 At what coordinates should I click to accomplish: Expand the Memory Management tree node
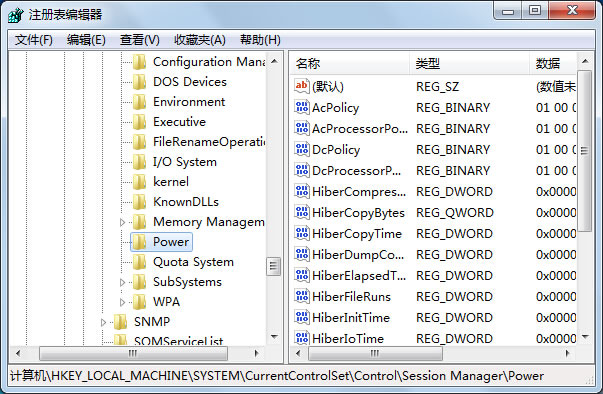(x=122, y=222)
